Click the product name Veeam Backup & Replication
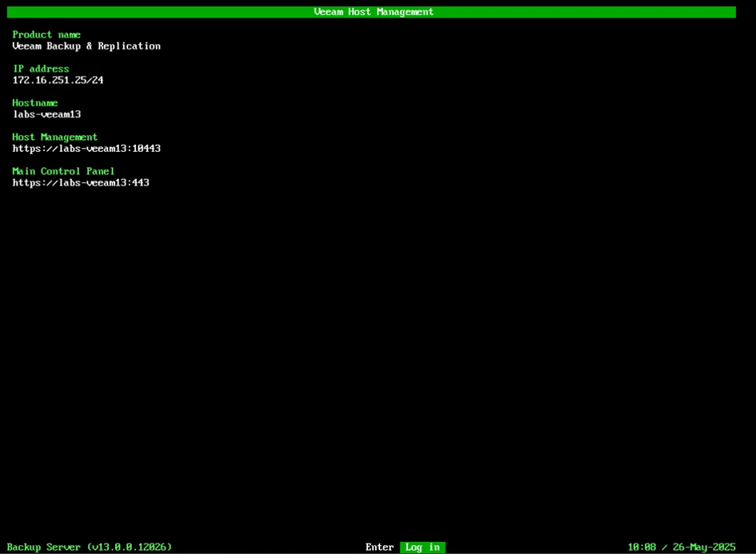The image size is (756, 554). 86,46
